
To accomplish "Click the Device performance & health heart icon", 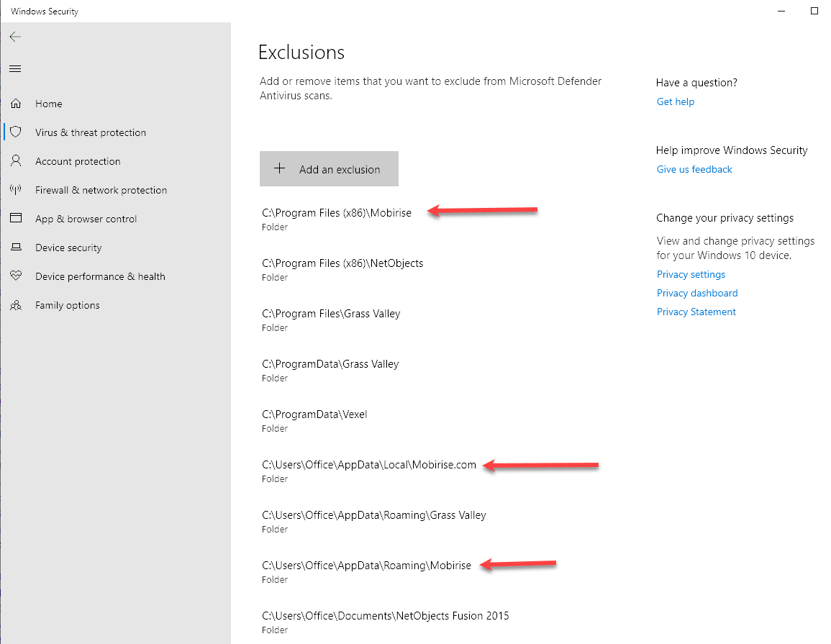I will point(16,276).
